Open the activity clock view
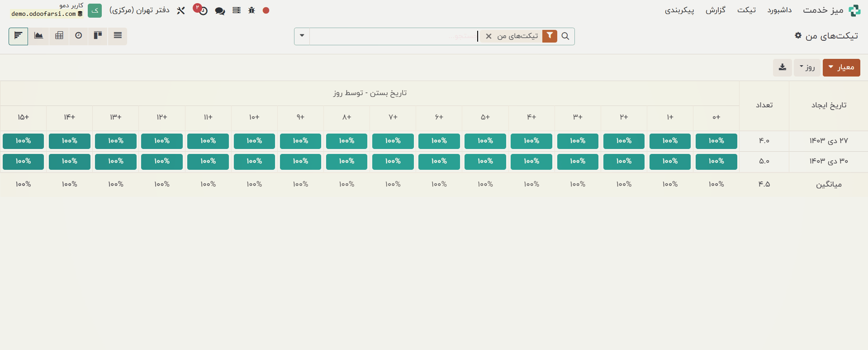Viewport: 868px width, 350px height. click(79, 36)
